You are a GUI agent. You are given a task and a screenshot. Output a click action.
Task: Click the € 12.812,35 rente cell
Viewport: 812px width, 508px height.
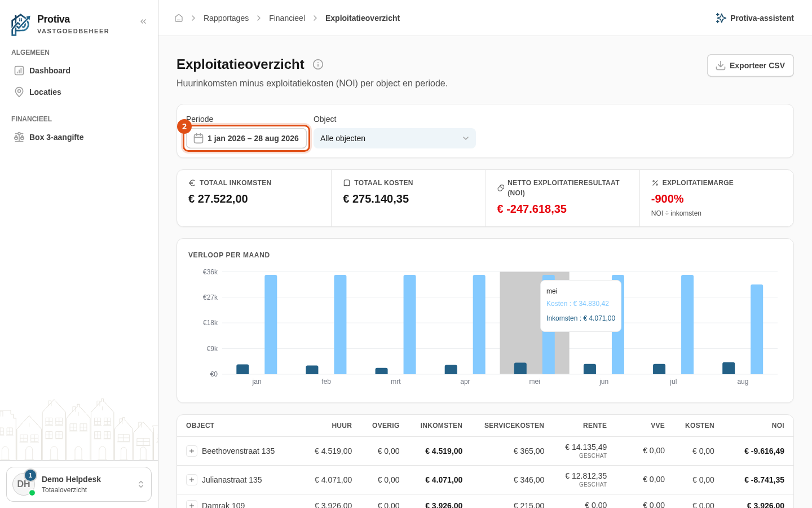586,476
